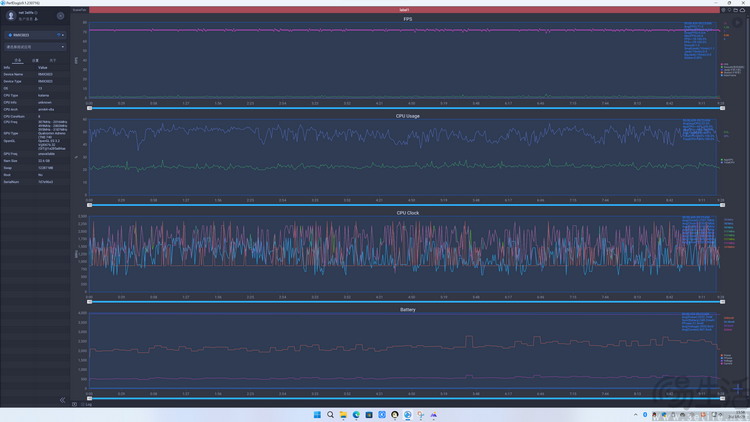Viewport: 750px width, 422px height.
Task: Open Microsoft Edge from the taskbar
Action: tap(356, 415)
